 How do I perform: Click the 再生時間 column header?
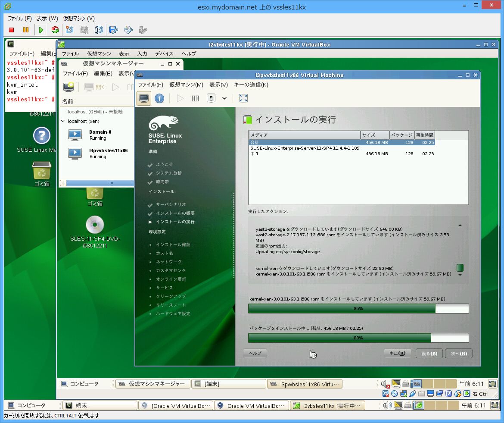pos(425,135)
